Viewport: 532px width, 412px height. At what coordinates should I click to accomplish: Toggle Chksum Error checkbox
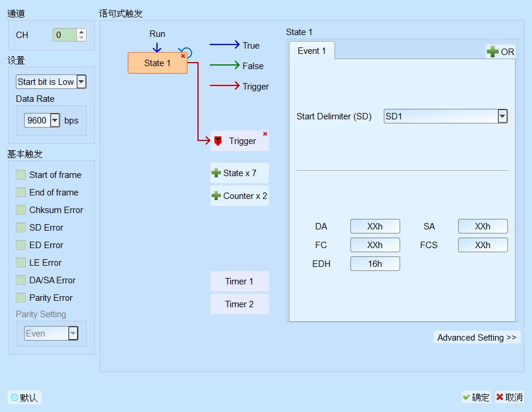[x=21, y=210]
